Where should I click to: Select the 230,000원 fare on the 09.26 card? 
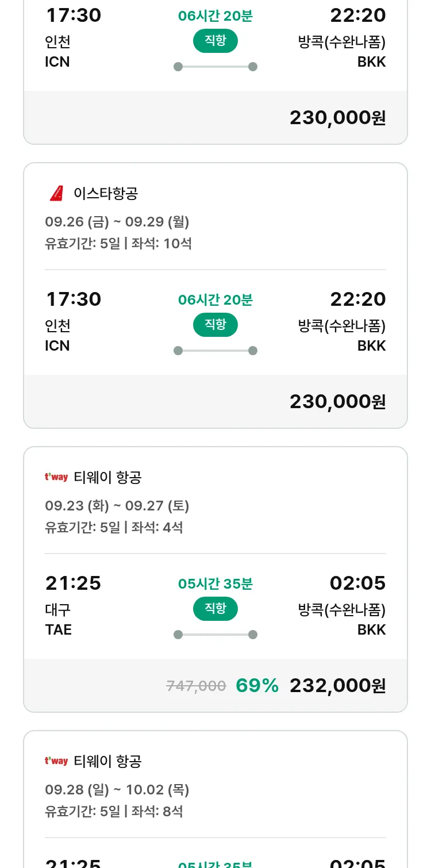pyautogui.click(x=337, y=401)
